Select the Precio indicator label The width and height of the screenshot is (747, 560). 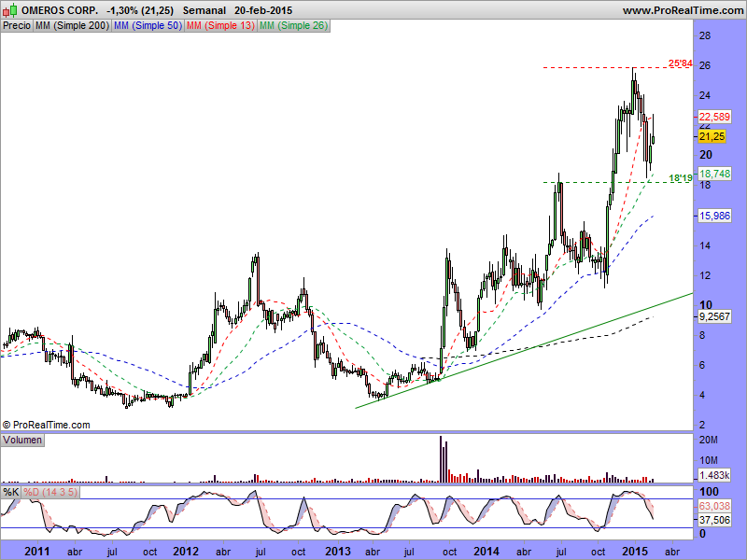coord(17,25)
